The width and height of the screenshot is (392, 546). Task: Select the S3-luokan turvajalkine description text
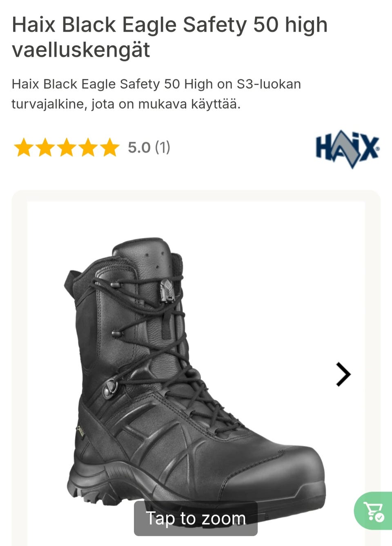pyautogui.click(x=156, y=94)
